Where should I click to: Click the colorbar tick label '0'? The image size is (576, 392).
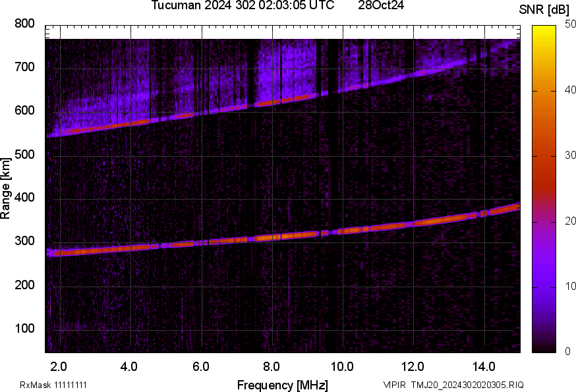pyautogui.click(x=567, y=352)
